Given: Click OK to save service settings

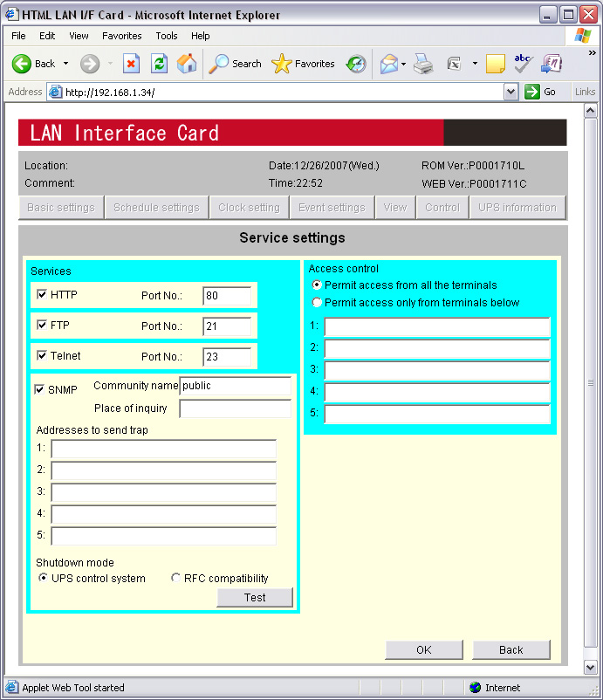Looking at the screenshot, I should (x=424, y=649).
